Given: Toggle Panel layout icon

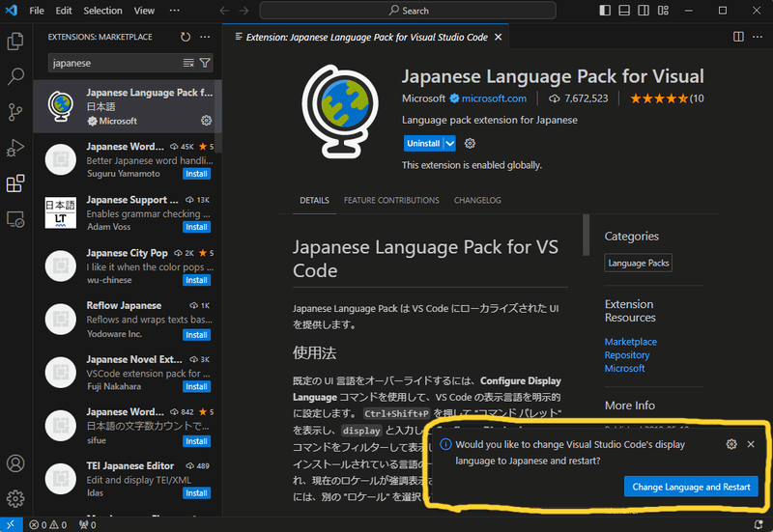Looking at the screenshot, I should tap(624, 11).
